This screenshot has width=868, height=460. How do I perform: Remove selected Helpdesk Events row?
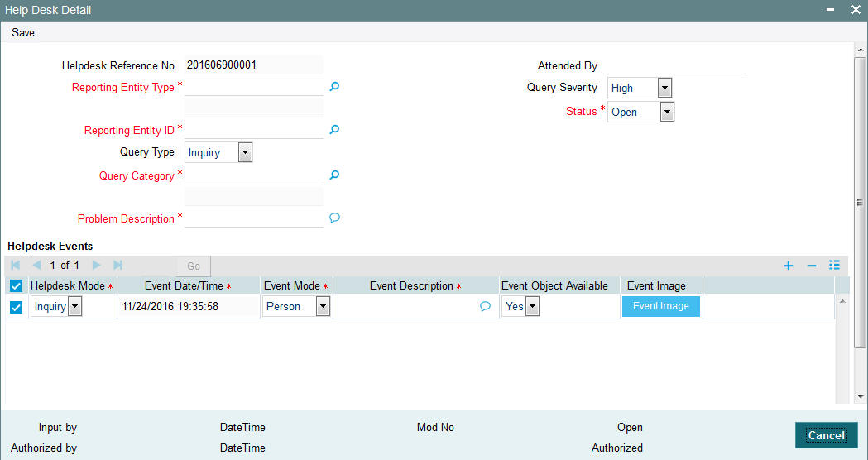click(812, 266)
